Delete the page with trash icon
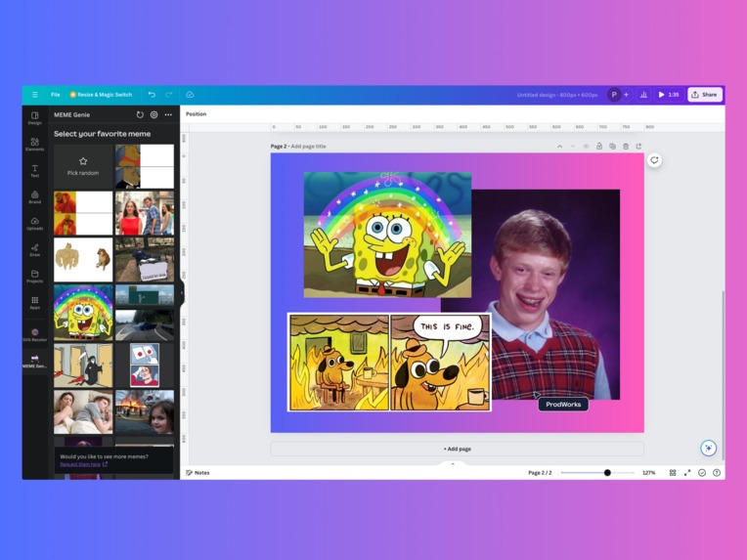747x560 pixels. [626, 147]
